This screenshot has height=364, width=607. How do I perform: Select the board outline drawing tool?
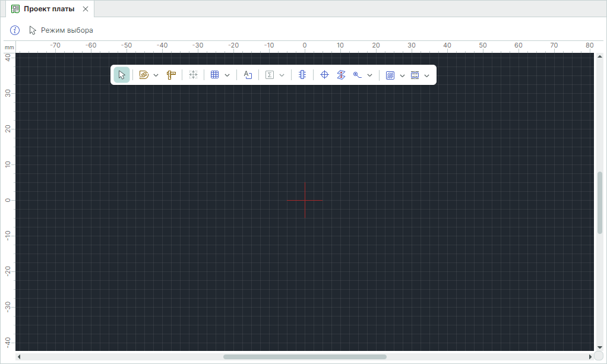pos(143,75)
